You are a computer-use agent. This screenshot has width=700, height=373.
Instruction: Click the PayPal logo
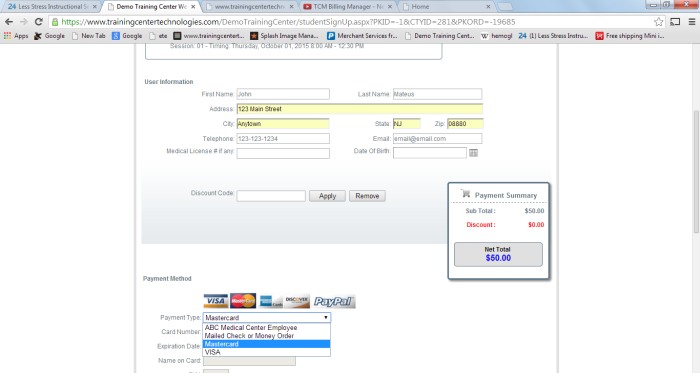(x=334, y=302)
